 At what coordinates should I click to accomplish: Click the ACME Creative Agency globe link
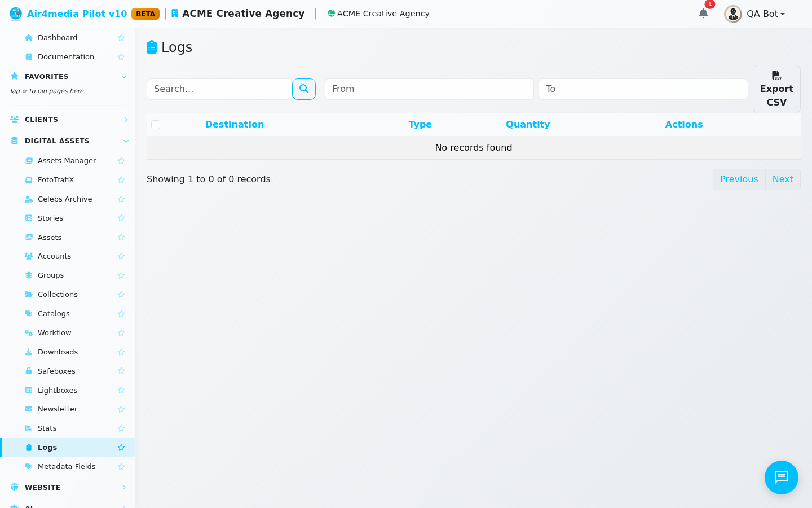click(x=378, y=14)
